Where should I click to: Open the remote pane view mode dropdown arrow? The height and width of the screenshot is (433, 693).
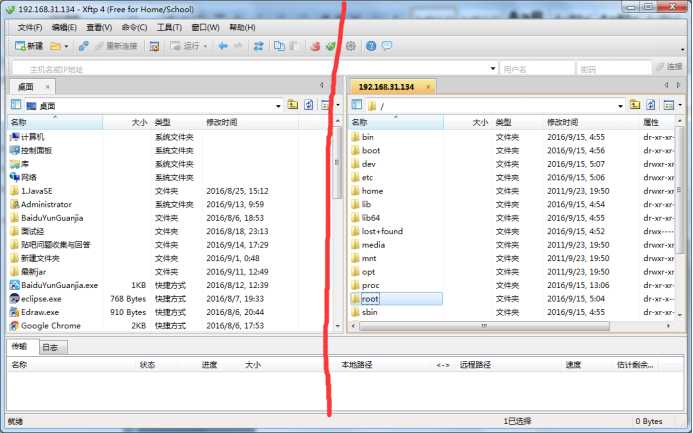tap(680, 106)
